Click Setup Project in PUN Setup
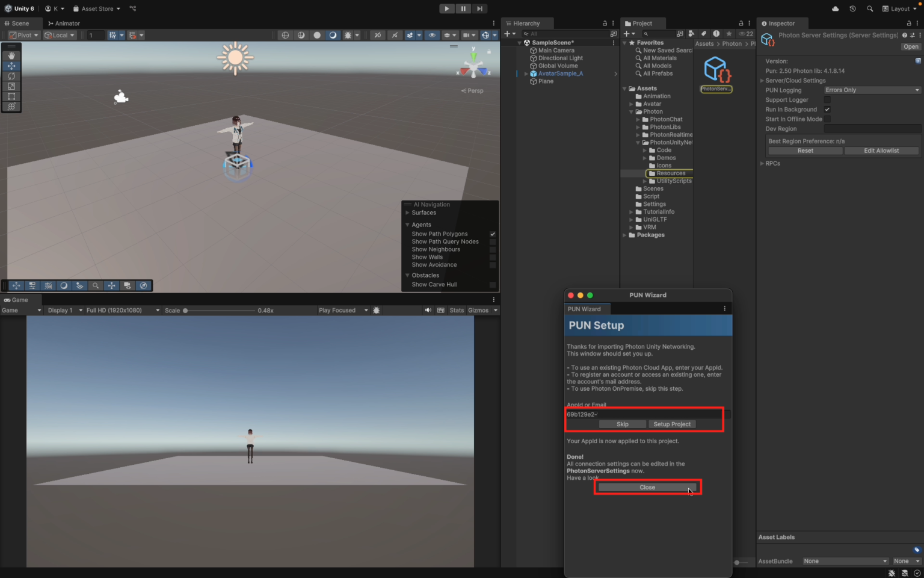 (x=672, y=424)
